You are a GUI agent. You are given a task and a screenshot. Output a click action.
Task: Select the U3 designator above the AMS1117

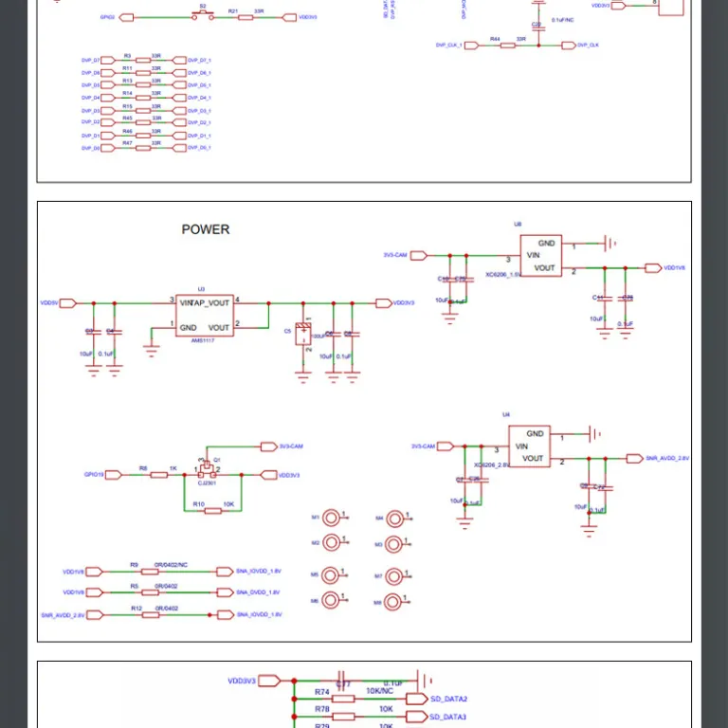point(201,289)
